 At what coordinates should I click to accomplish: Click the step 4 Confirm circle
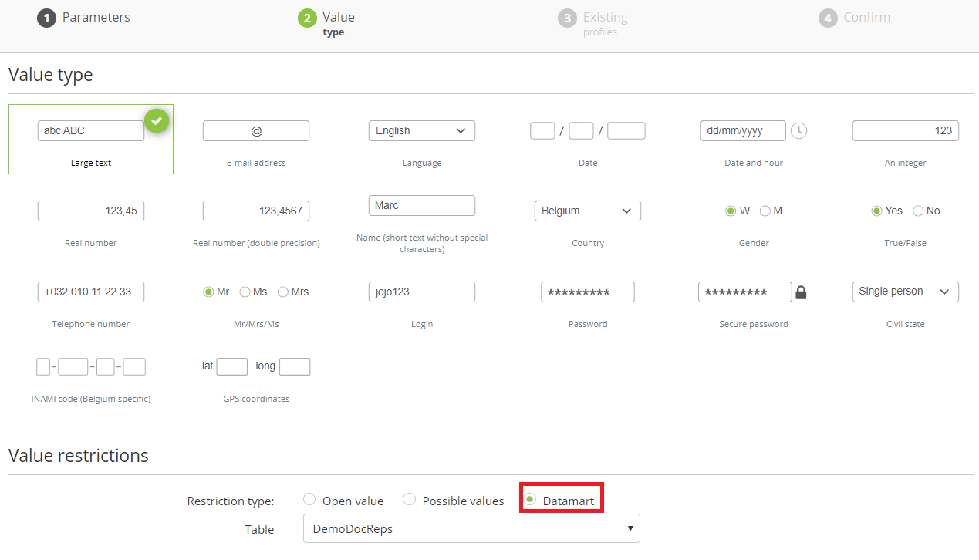pos(828,18)
